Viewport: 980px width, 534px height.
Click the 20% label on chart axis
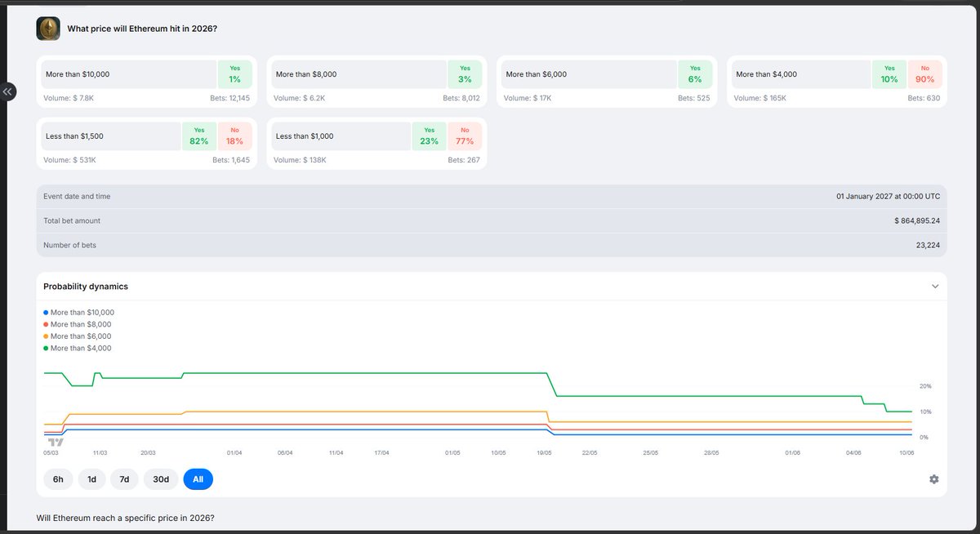click(925, 386)
